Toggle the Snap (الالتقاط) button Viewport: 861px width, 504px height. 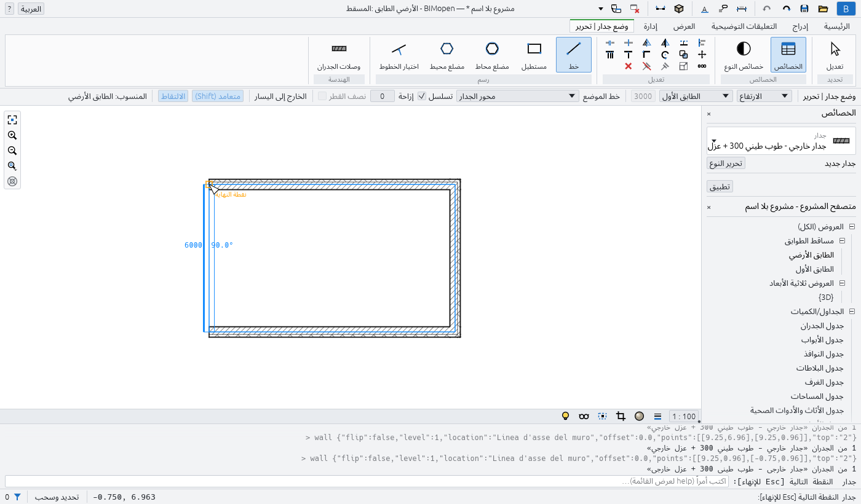[173, 96]
